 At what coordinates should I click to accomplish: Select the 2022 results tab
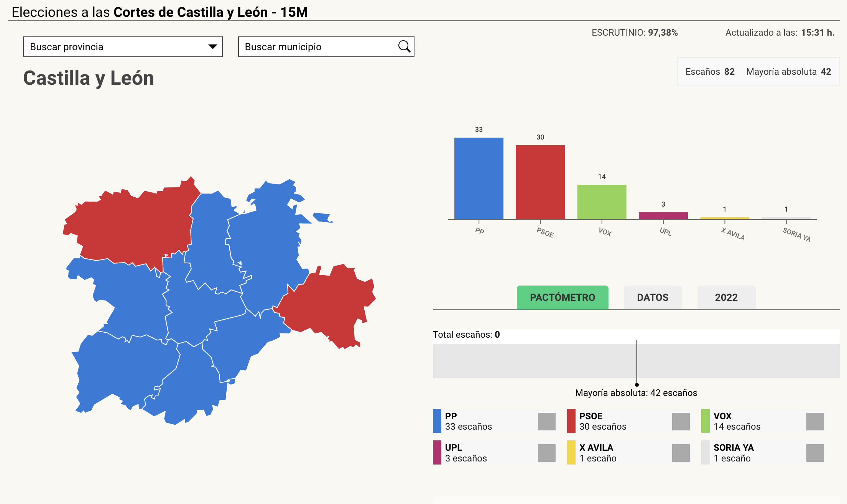tap(726, 297)
